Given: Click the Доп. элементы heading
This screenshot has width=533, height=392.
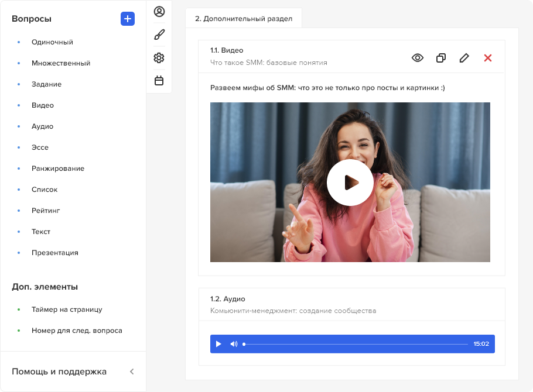Looking at the screenshot, I should 45,287.
